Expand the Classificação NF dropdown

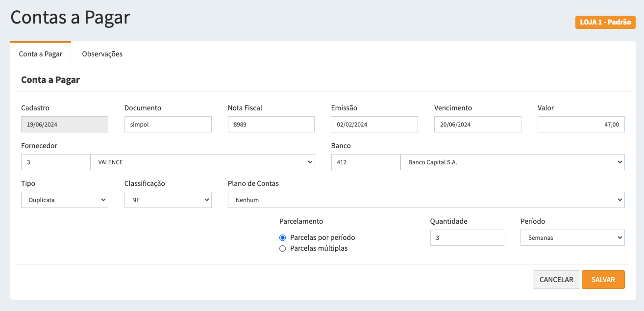click(168, 200)
